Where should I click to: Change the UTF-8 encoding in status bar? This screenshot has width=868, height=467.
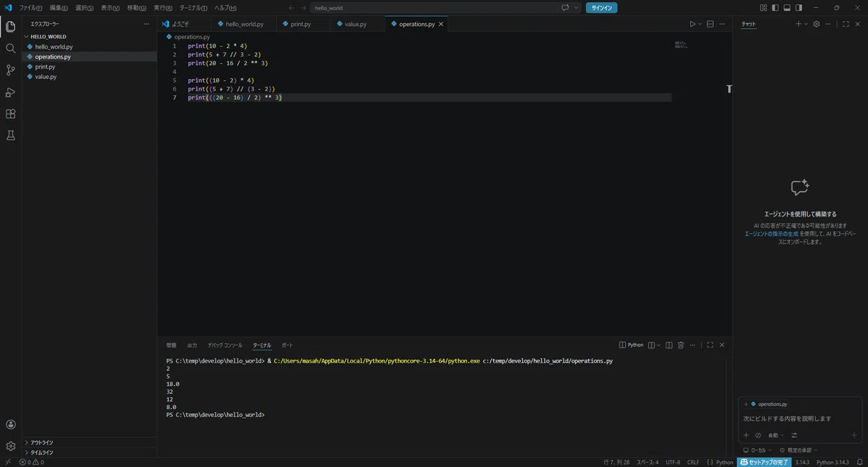click(673, 462)
